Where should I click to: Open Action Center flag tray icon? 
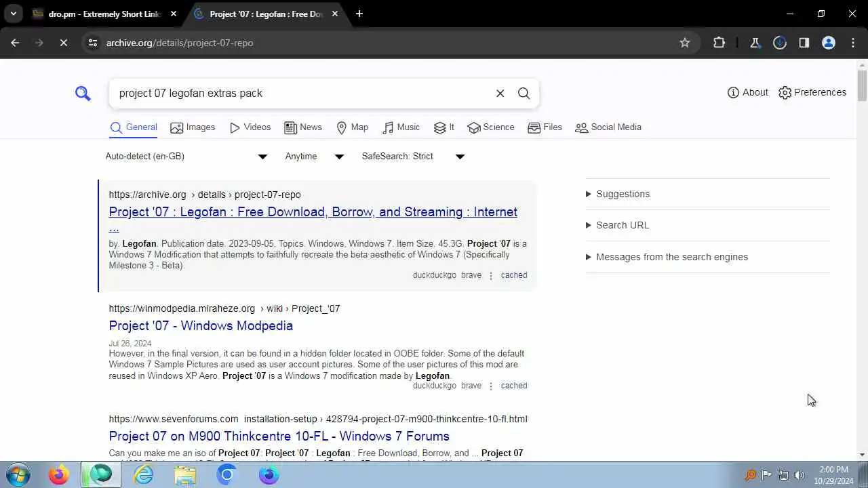coord(766,475)
